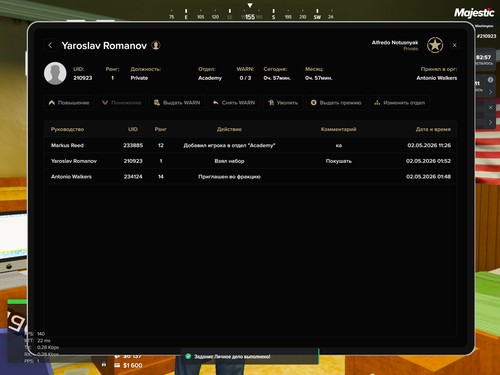The width and height of the screenshot is (500, 375).
Task: Issue a warning via Выдать WARN
Action: (177, 103)
